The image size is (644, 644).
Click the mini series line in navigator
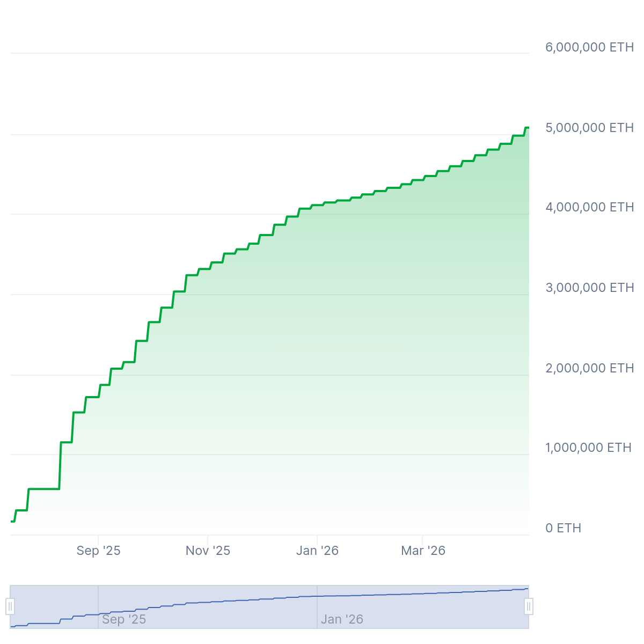click(x=268, y=598)
